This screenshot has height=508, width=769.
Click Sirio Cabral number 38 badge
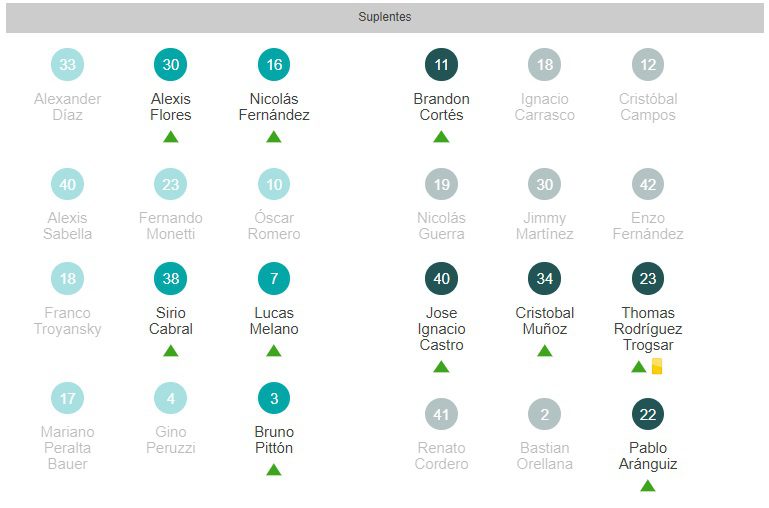click(x=171, y=279)
